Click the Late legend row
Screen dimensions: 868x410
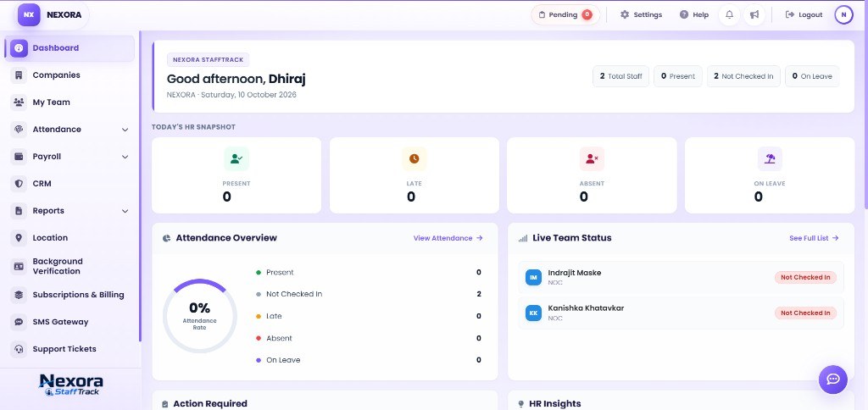(x=369, y=317)
